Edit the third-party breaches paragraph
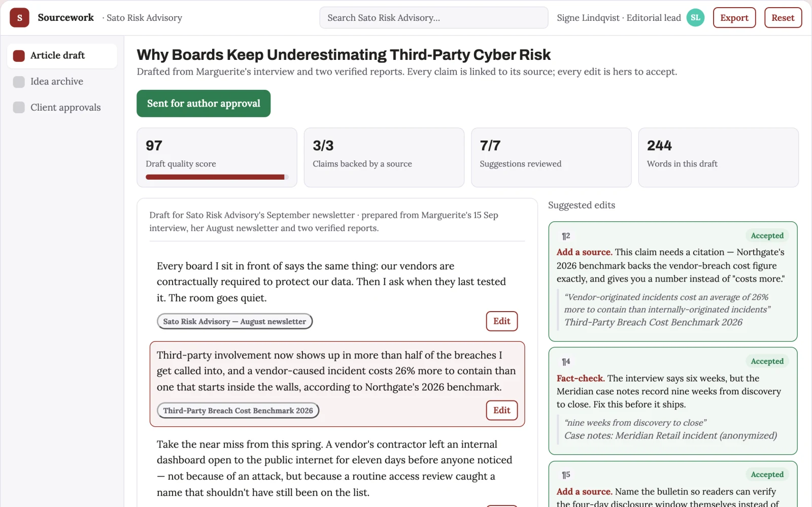This screenshot has width=812, height=507. 502,411
